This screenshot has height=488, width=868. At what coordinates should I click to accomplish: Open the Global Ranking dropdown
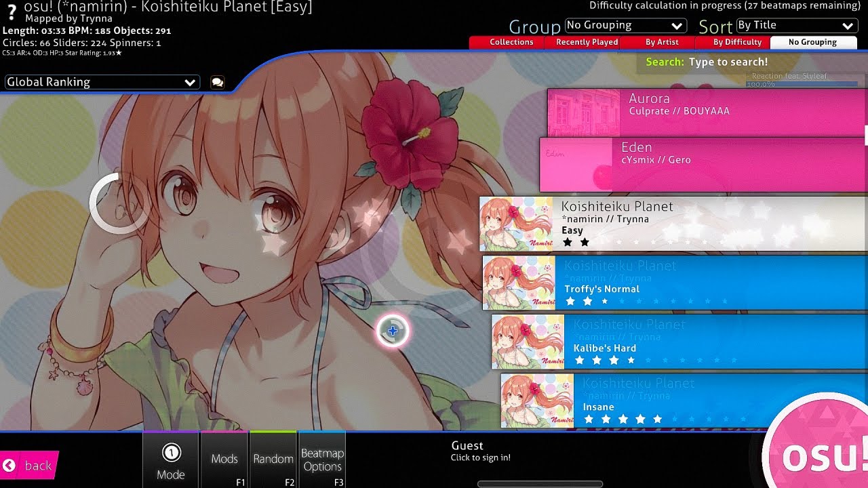click(x=102, y=82)
